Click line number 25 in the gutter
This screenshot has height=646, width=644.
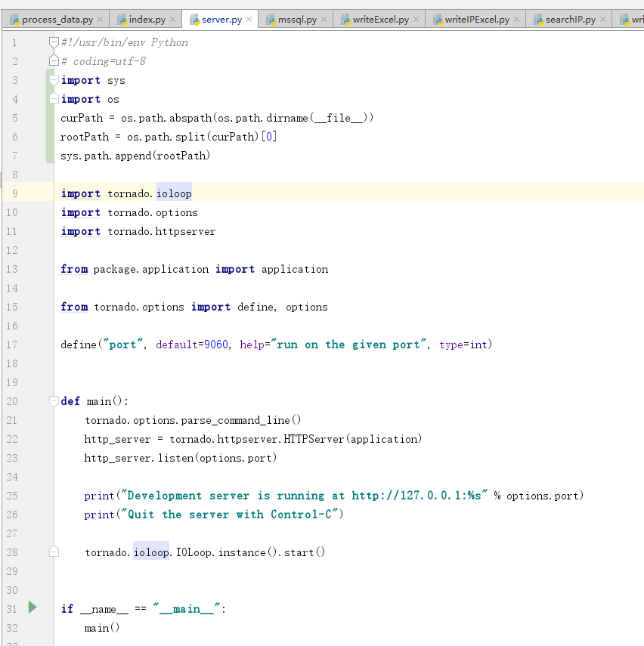[x=12, y=495]
